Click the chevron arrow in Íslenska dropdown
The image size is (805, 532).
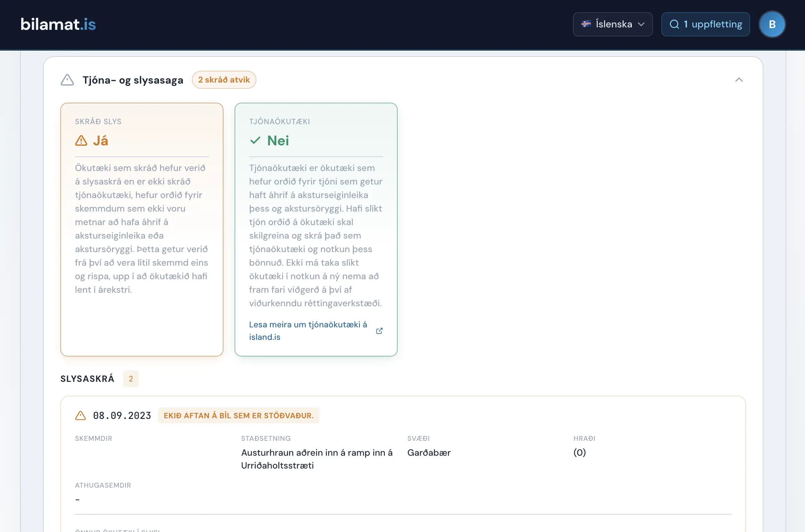(x=641, y=24)
